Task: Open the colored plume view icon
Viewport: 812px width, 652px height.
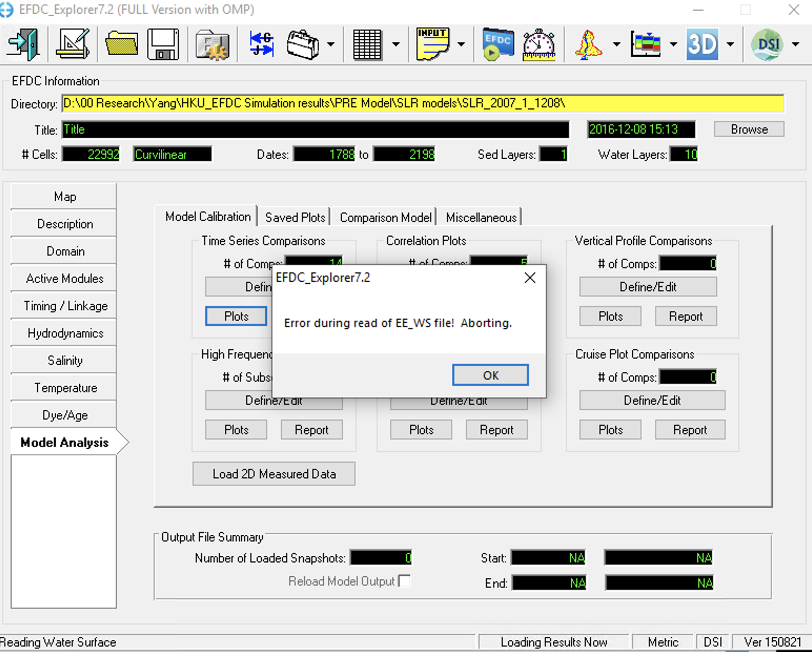Action: pos(590,44)
